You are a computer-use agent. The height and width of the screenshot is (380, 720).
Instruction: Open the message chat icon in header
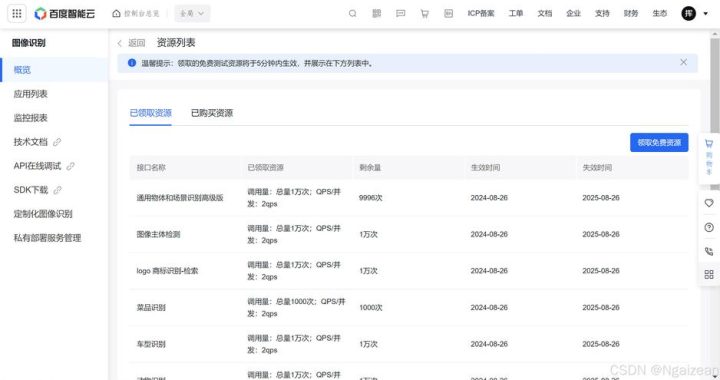point(400,13)
